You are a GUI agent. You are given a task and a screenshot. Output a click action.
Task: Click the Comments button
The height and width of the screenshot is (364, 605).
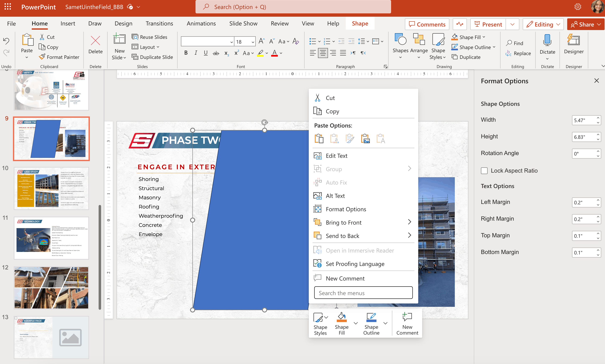coord(427,24)
